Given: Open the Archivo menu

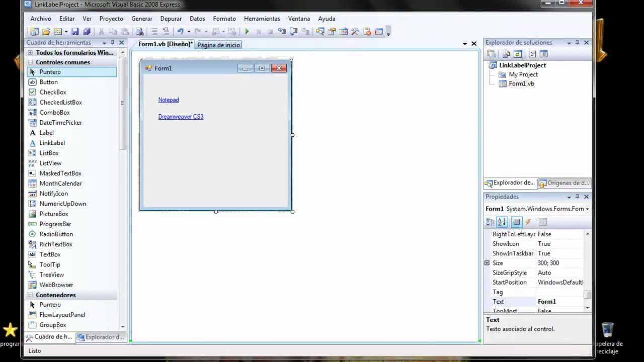Looking at the screenshot, I should pos(41,19).
